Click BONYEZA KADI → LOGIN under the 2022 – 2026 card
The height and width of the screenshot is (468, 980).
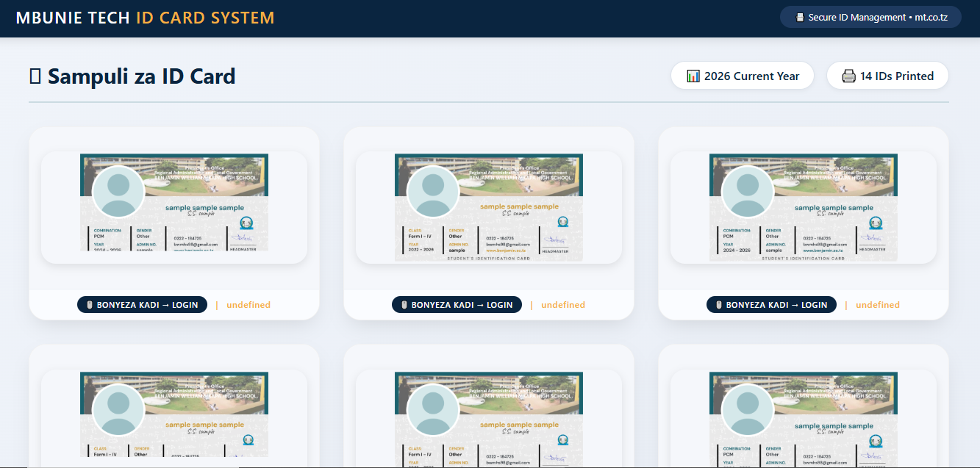pos(457,304)
